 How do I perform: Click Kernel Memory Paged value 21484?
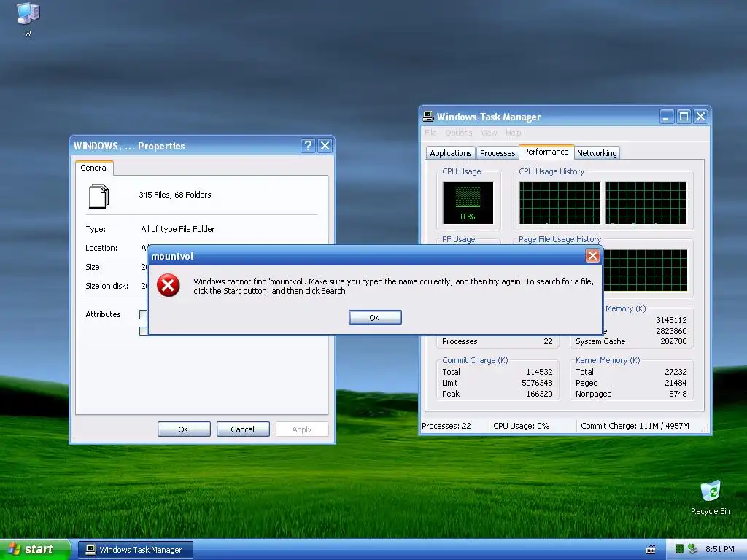(x=676, y=383)
